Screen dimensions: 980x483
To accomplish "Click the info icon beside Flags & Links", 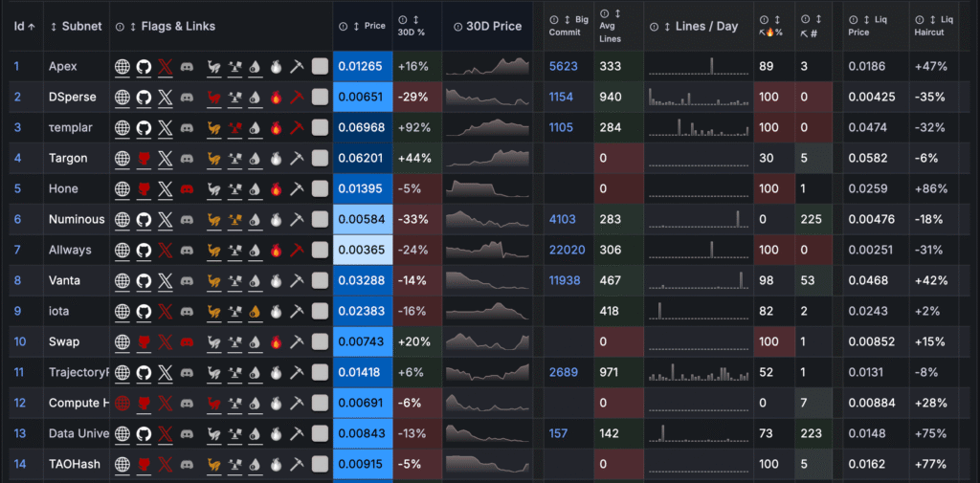I will click(120, 27).
